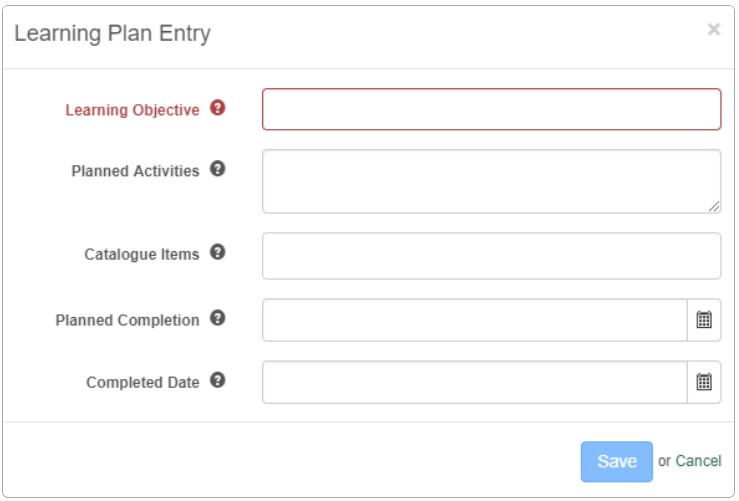Open calendar picker for Planned Completion
The width and height of the screenshot is (739, 501).
[704, 320]
